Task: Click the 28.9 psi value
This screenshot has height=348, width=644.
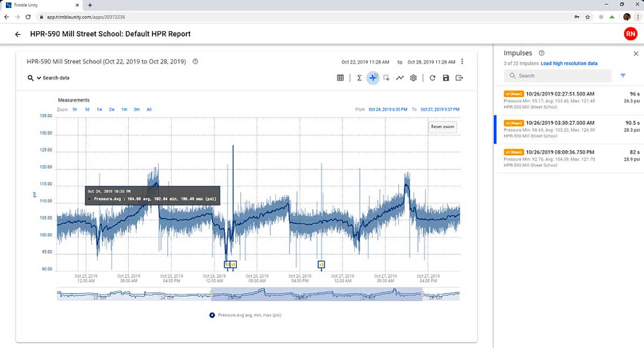Action: pyautogui.click(x=632, y=160)
